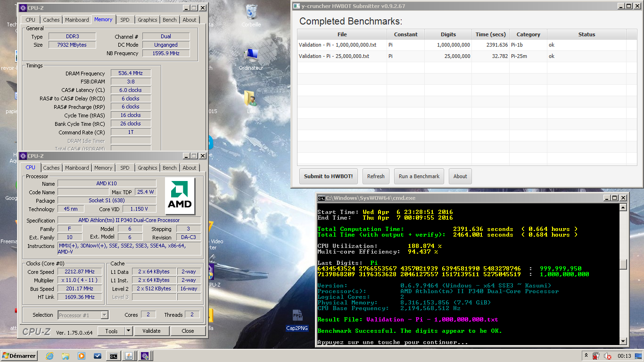Image resolution: width=644 pixels, height=362 pixels.
Task: Show hidden system tray icons
Action: pyautogui.click(x=586, y=356)
